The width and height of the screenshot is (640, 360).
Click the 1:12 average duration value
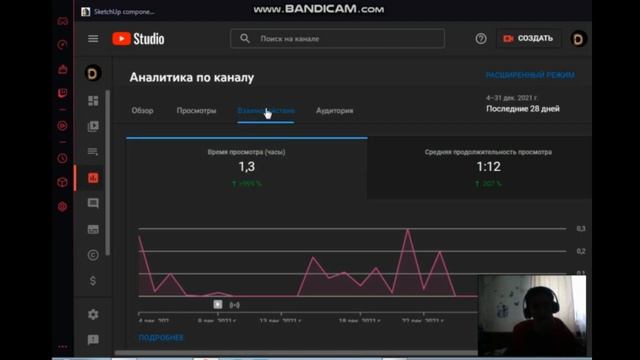point(488,167)
